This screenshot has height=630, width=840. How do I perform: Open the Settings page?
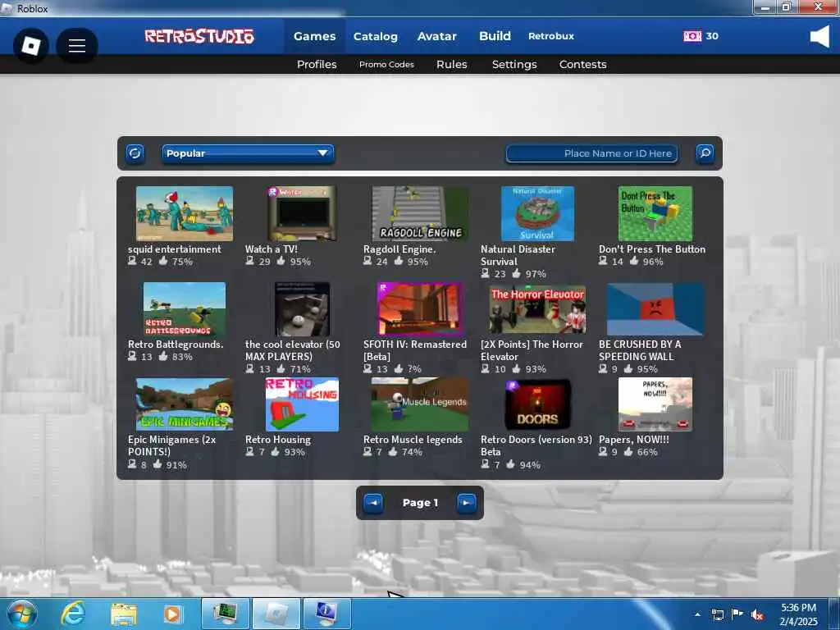coord(514,64)
